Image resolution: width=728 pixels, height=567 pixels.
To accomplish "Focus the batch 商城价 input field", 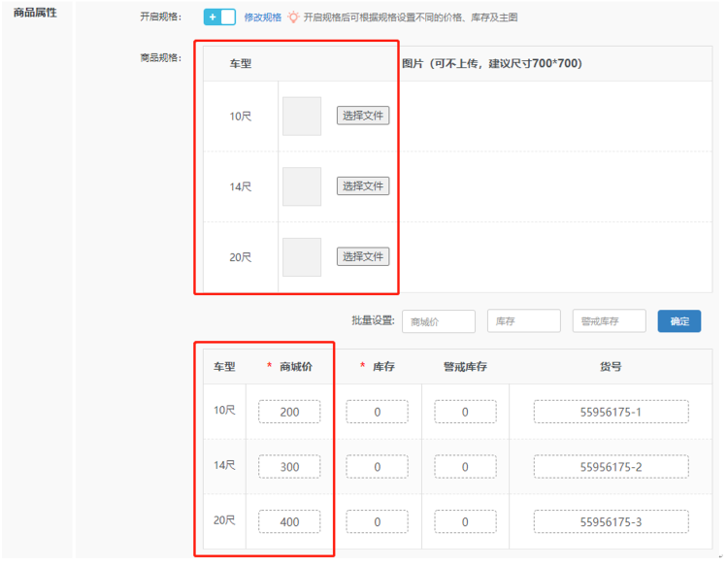I will pyautogui.click(x=439, y=321).
